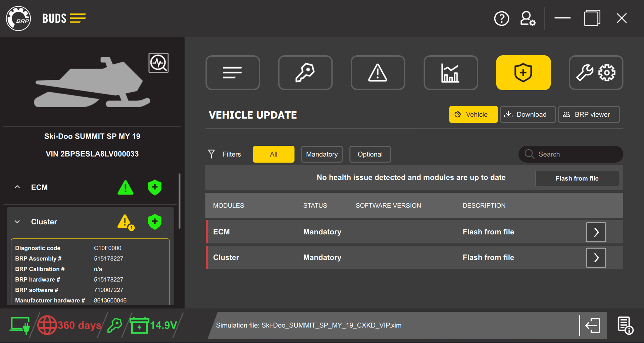The image size is (644, 343).
Task: Expand the ECM module row details
Action: pyautogui.click(x=595, y=232)
